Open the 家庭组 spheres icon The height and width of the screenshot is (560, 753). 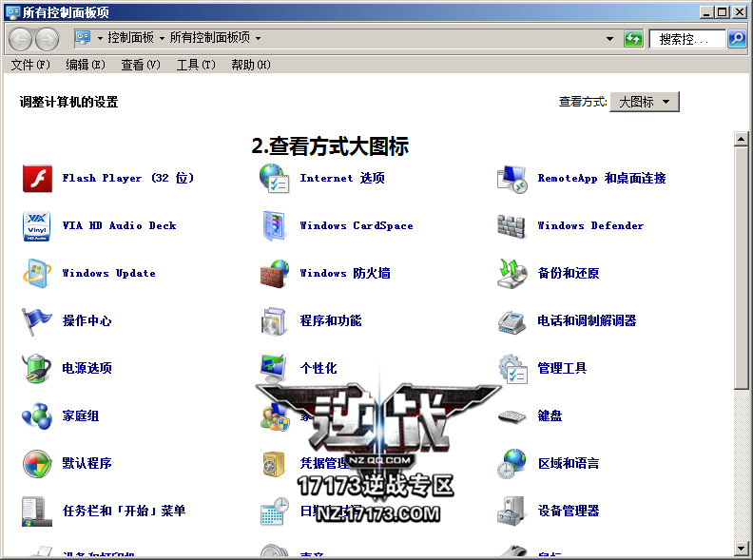point(37,415)
